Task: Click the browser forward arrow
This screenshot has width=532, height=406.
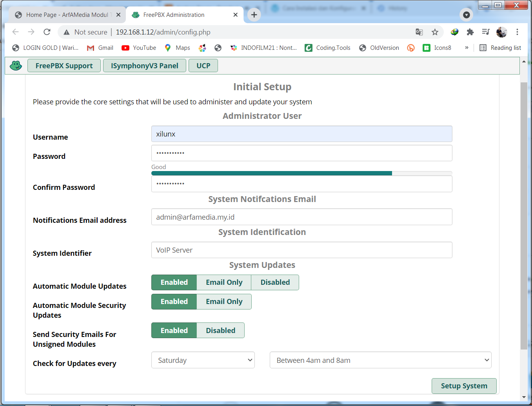Action: coord(31,32)
